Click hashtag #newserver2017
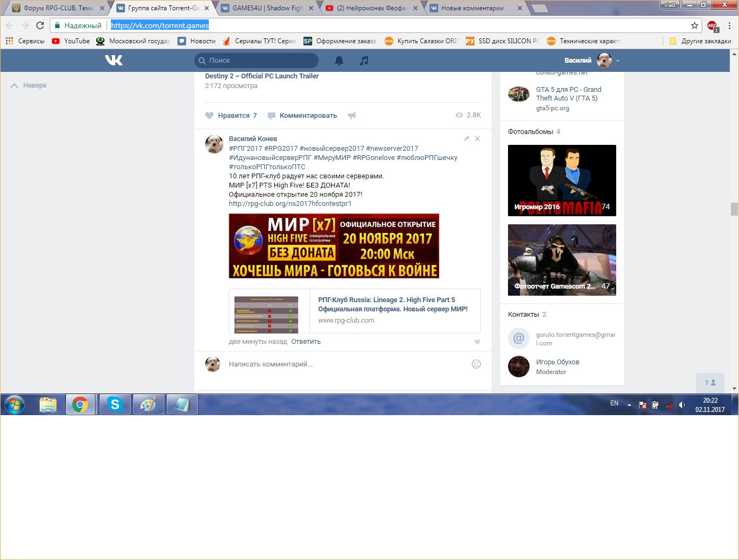This screenshot has width=739, height=560. [x=392, y=148]
